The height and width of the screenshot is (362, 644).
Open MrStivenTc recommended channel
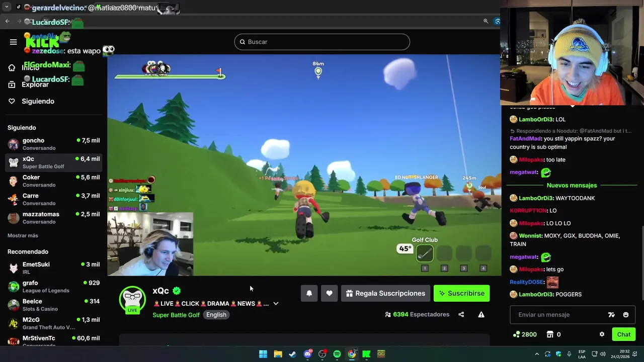[53, 341]
